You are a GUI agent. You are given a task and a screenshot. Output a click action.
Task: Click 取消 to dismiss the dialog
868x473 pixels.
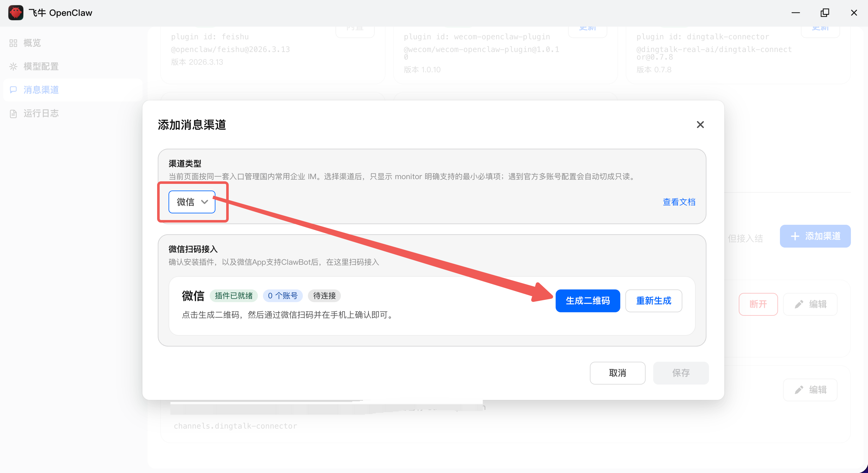tap(617, 373)
